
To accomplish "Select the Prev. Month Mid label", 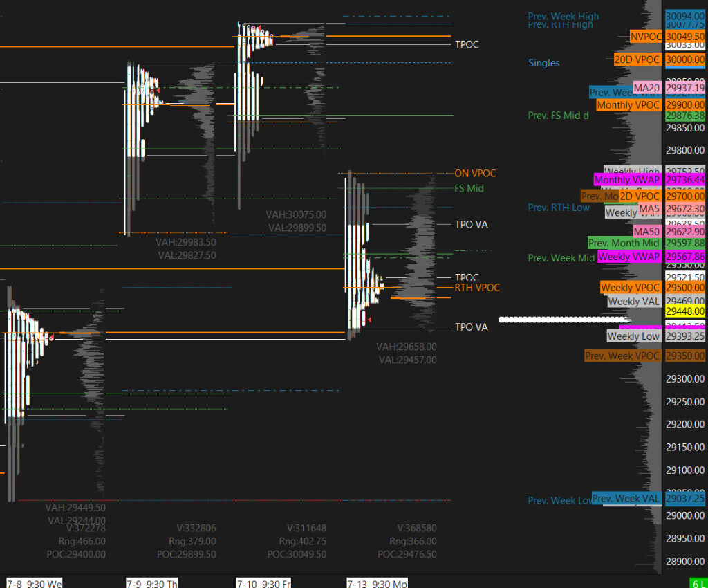I will [624, 243].
